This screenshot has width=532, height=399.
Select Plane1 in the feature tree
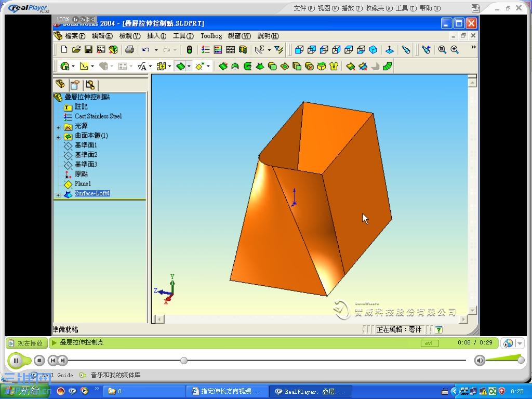[83, 183]
